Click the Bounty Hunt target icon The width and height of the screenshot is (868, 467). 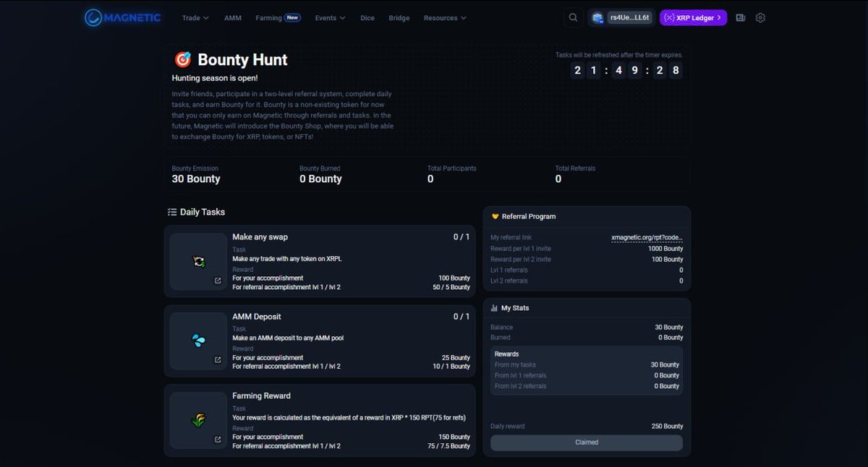click(182, 59)
